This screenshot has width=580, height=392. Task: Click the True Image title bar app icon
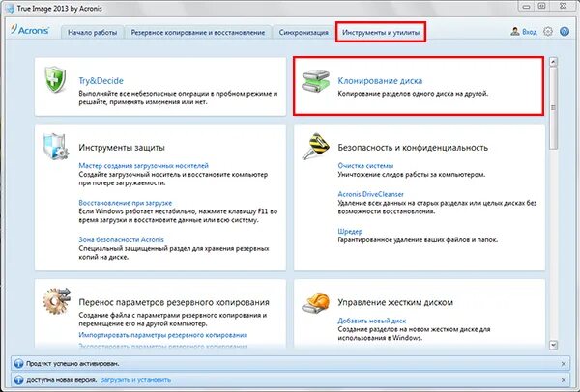coord(9,8)
